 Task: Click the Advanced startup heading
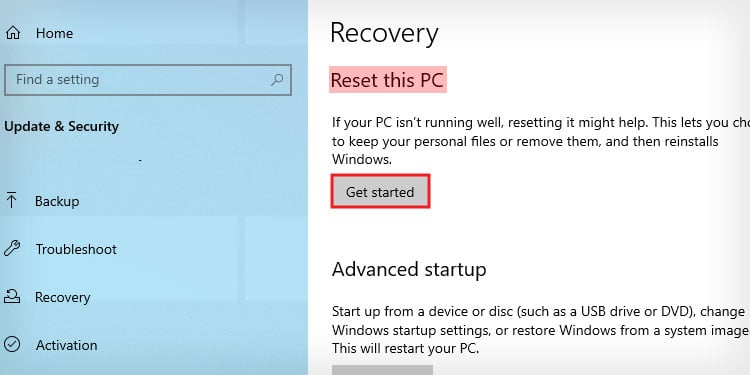point(409,269)
